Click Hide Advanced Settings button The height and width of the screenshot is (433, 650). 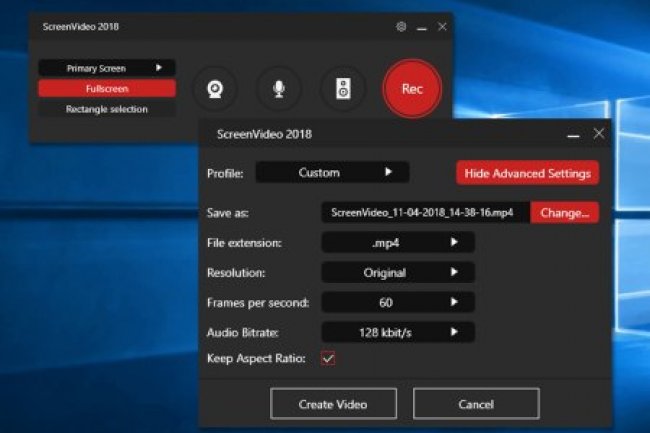[x=527, y=173]
